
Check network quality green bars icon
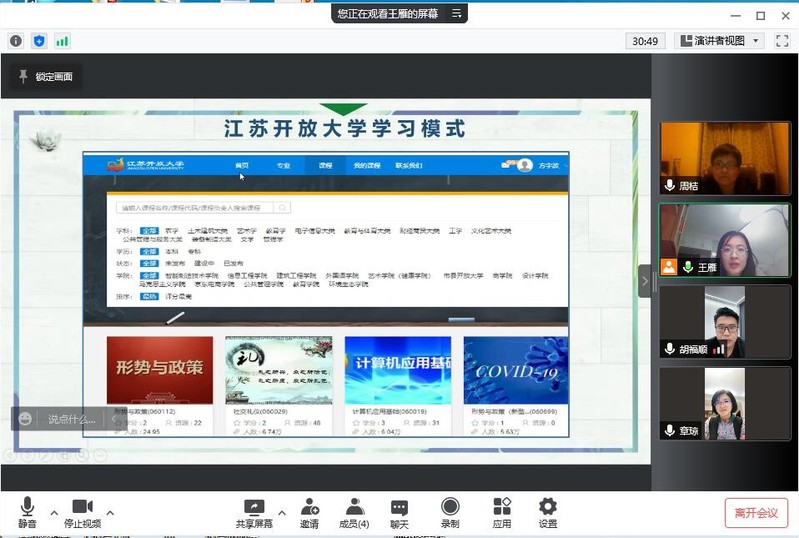62,41
